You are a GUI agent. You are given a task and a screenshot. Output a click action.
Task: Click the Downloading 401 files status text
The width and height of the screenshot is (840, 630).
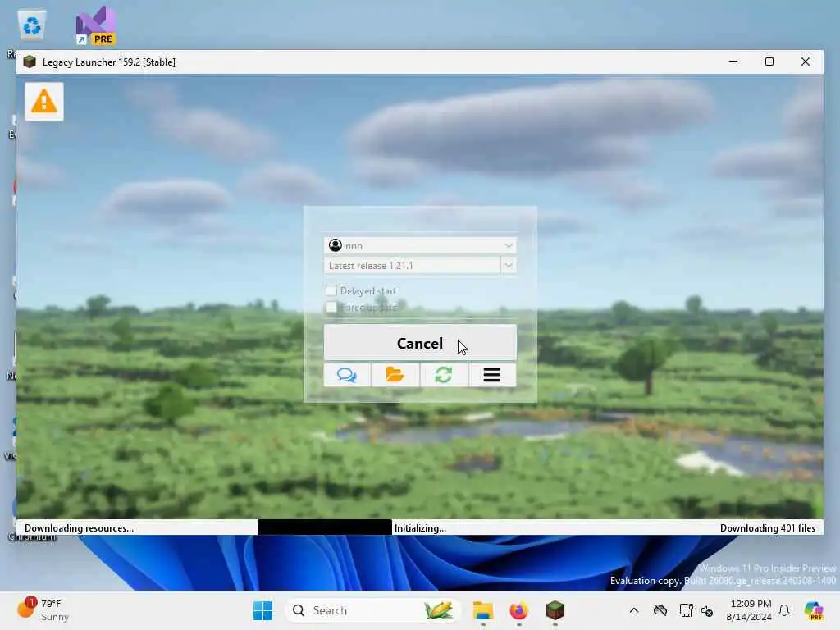coord(768,527)
